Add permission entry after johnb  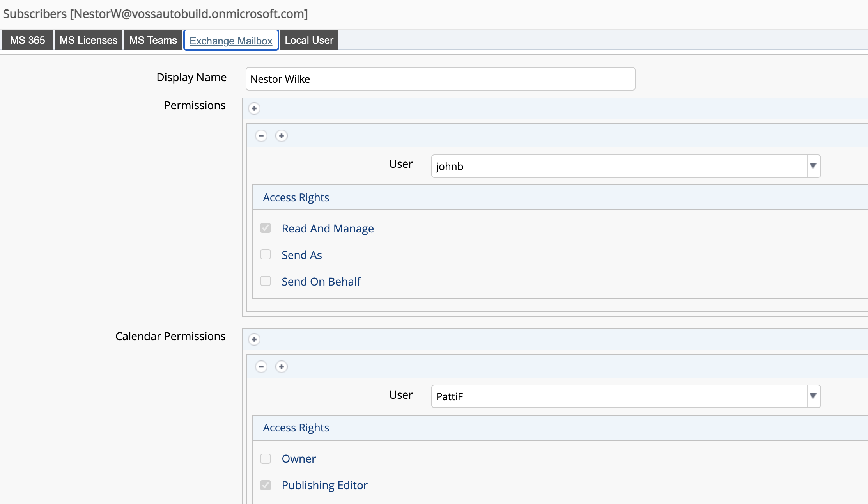click(x=282, y=136)
